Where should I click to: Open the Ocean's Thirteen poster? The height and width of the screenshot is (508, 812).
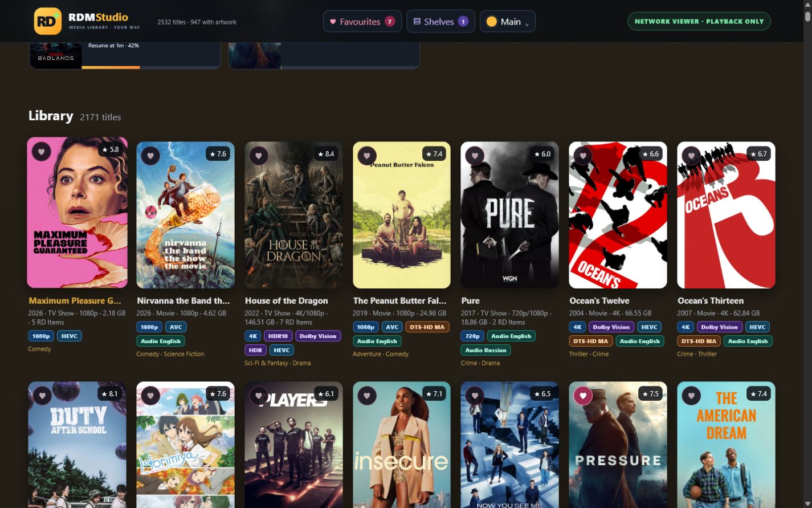click(726, 215)
